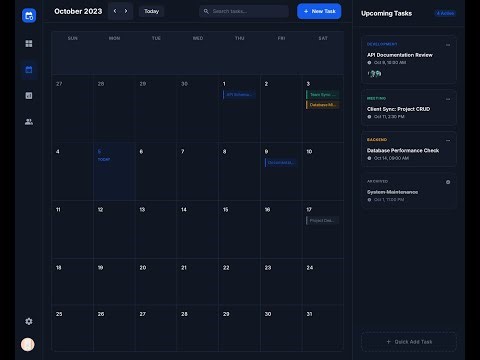This screenshot has height=360, width=480.
Task: Select October 6 in the calendar
Action: coord(156,171)
